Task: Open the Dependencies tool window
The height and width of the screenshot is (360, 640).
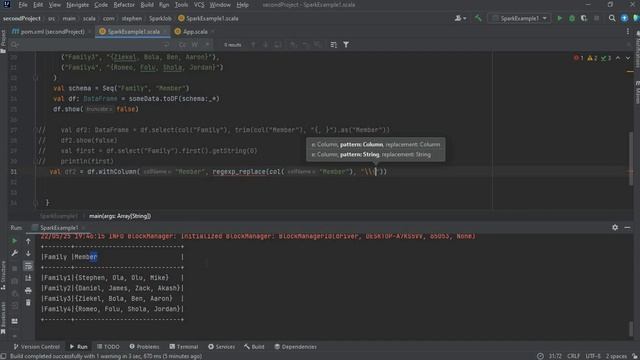Action: (296, 347)
